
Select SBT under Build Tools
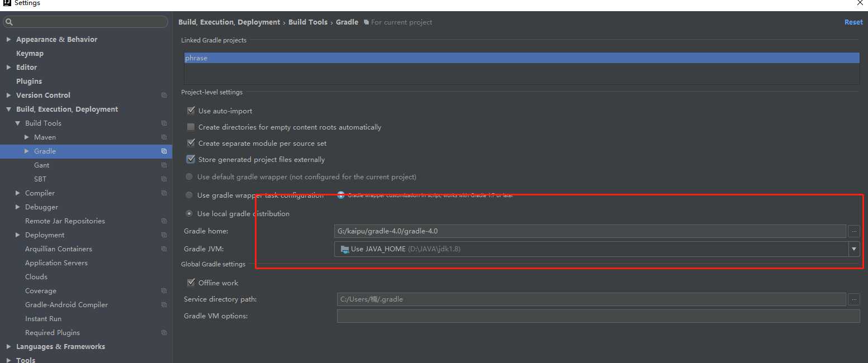(x=40, y=179)
